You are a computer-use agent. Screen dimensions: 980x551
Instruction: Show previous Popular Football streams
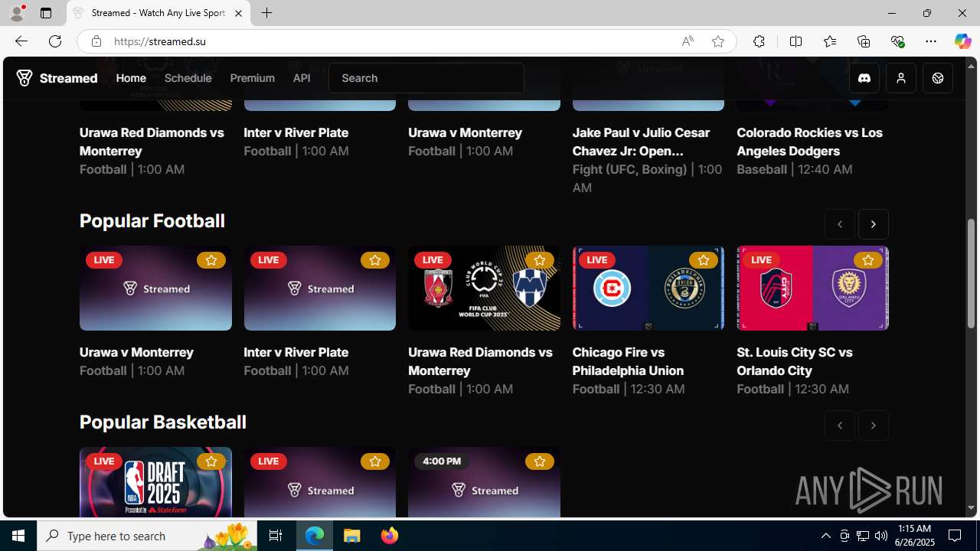point(840,224)
